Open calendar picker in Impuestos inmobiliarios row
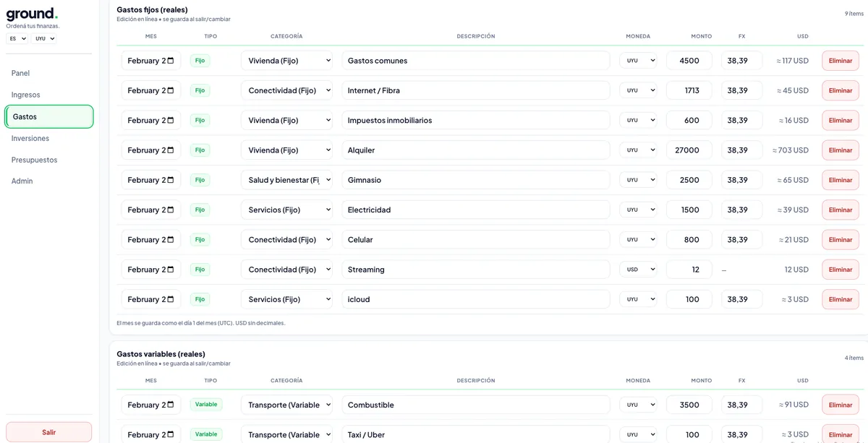Viewport: 868px width, 443px height. 171,120
